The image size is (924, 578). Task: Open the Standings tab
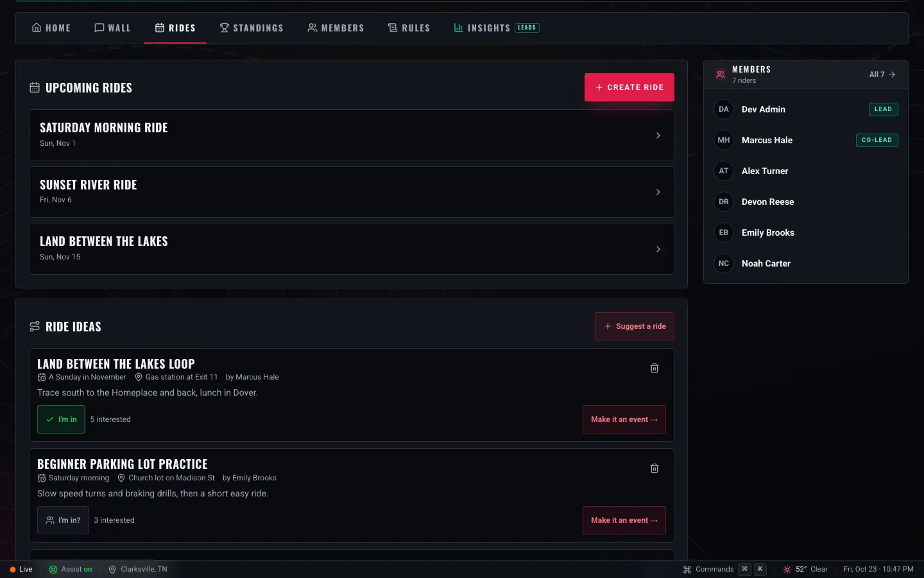click(252, 28)
